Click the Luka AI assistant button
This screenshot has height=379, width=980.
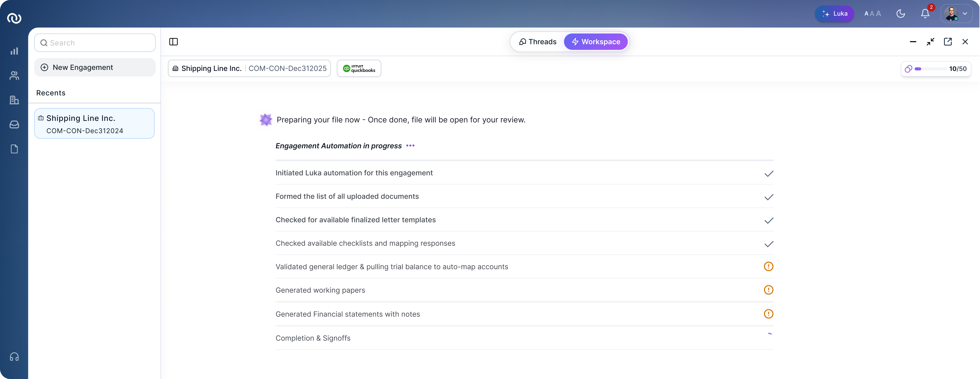(x=834, y=14)
